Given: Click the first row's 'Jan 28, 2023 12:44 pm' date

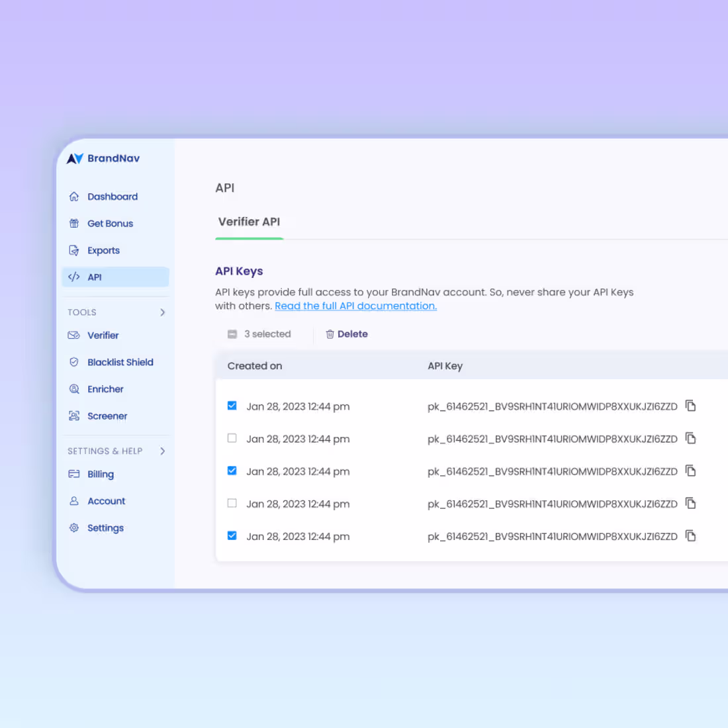Looking at the screenshot, I should 298,407.
